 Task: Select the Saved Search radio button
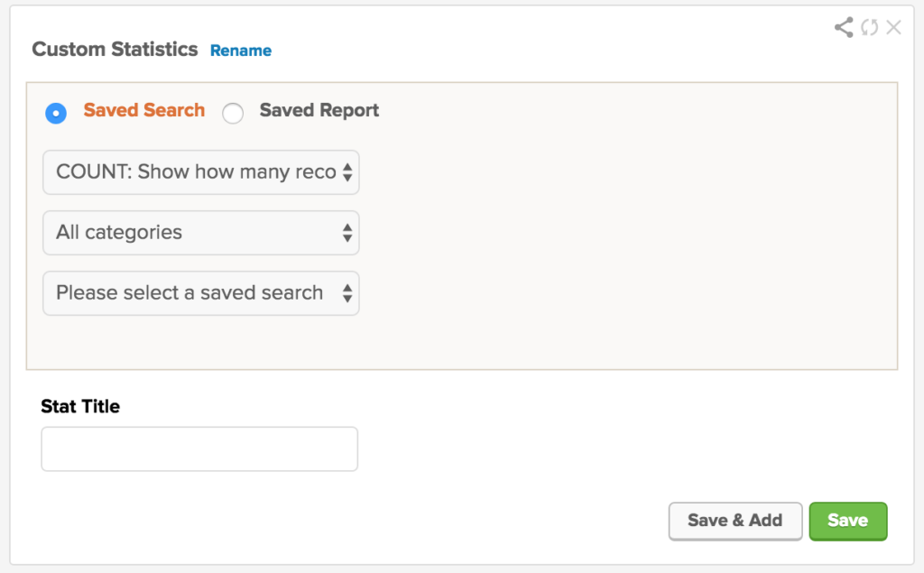tap(56, 113)
